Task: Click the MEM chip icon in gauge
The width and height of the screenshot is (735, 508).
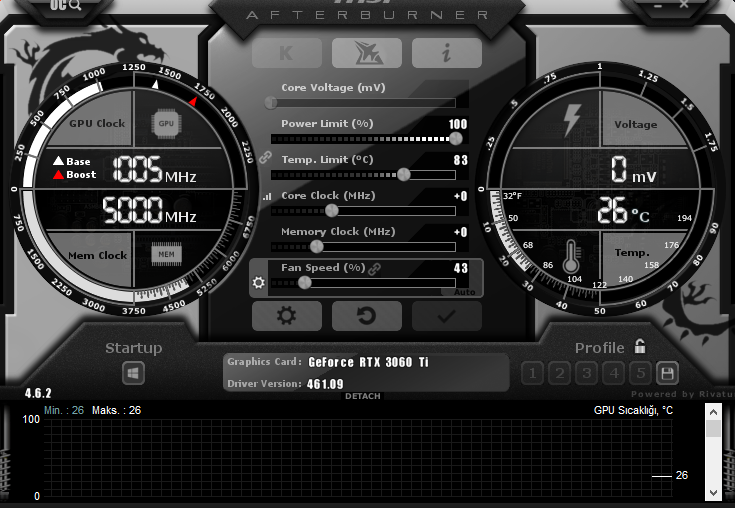Action: 166,254
